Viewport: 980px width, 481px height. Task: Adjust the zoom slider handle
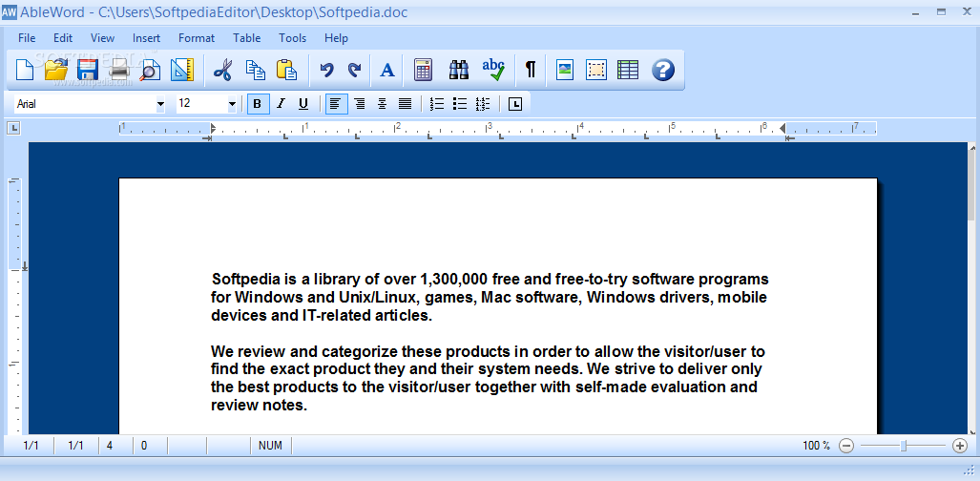(903, 446)
